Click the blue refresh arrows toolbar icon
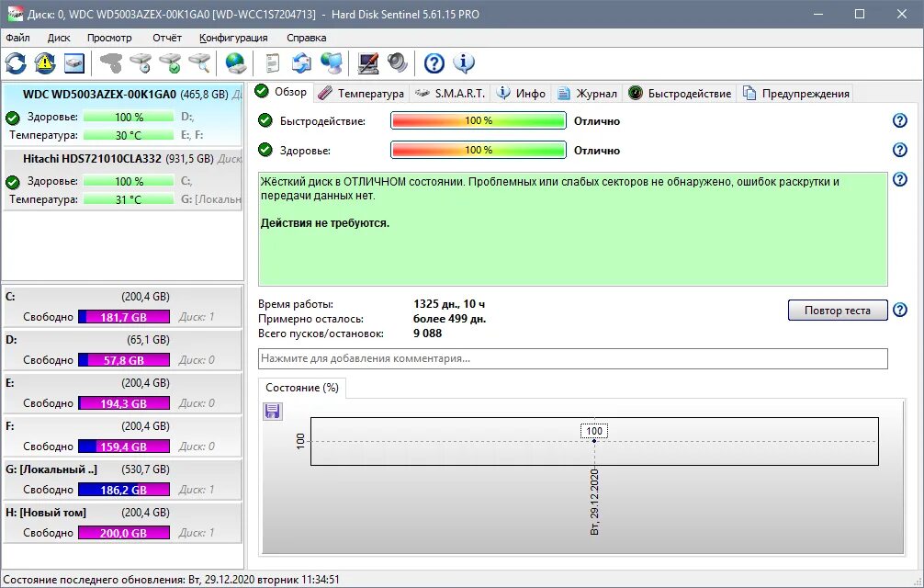The width and height of the screenshot is (924, 588). coord(16,63)
